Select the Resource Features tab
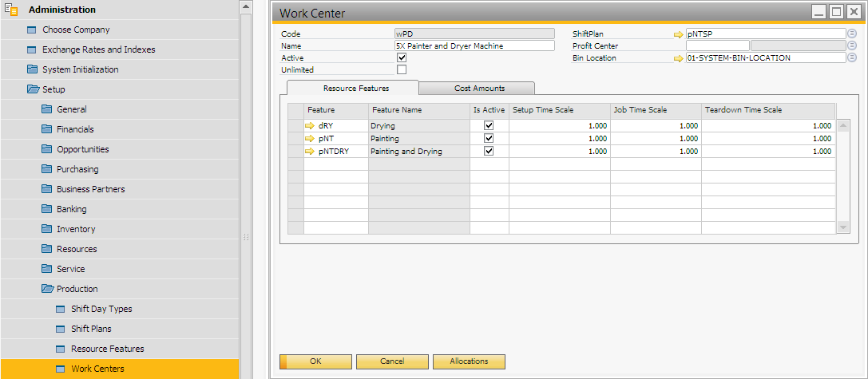The image size is (868, 379). (352, 89)
